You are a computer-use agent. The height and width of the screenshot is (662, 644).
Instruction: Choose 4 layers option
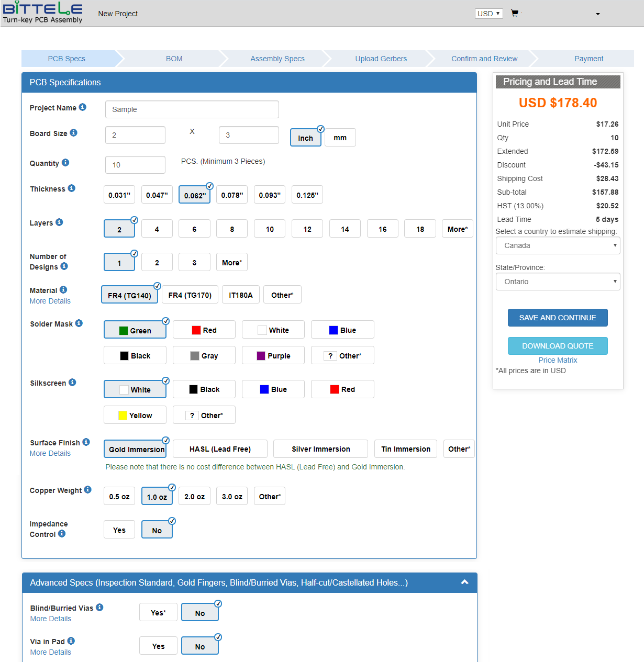click(x=157, y=229)
